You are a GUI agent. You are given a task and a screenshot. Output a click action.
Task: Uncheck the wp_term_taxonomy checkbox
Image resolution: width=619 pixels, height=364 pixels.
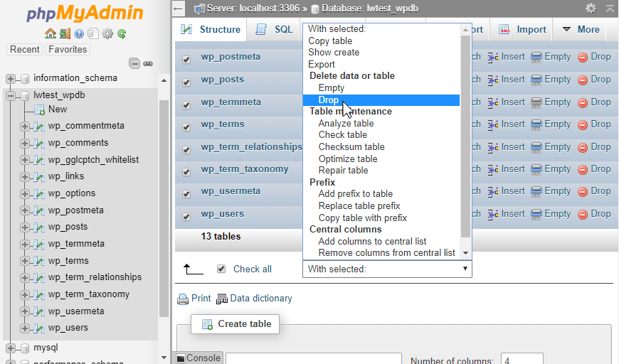coord(186,172)
